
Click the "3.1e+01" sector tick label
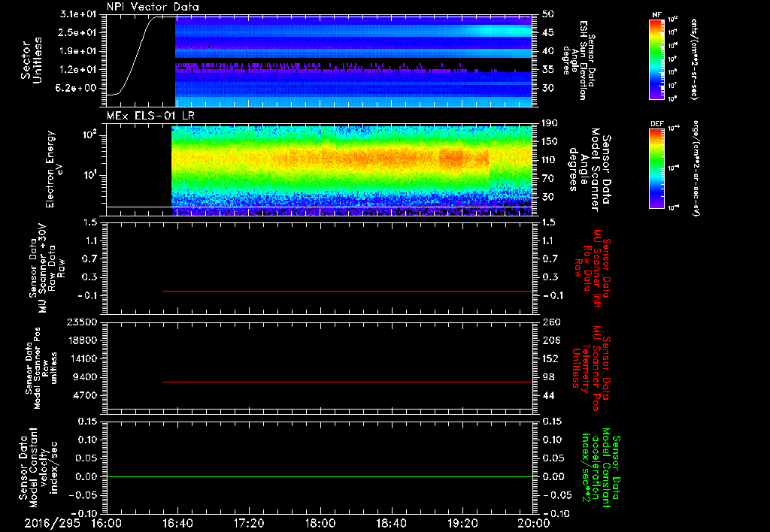coord(78,14)
